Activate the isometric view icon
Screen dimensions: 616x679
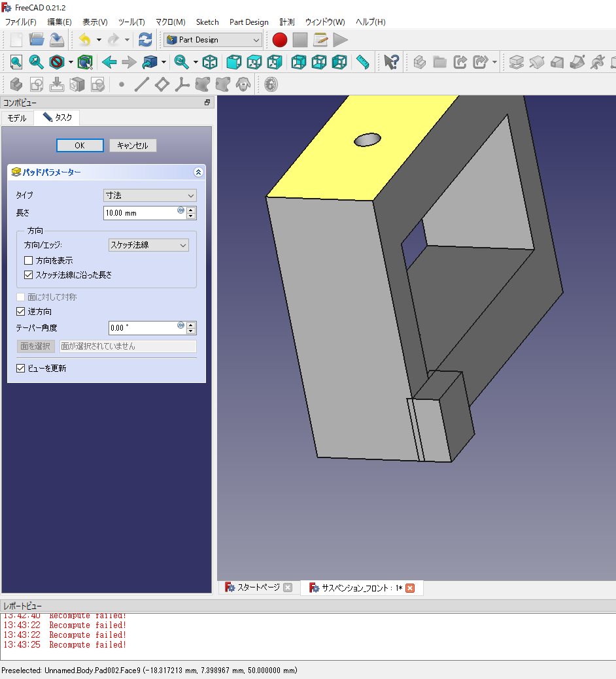point(209,62)
